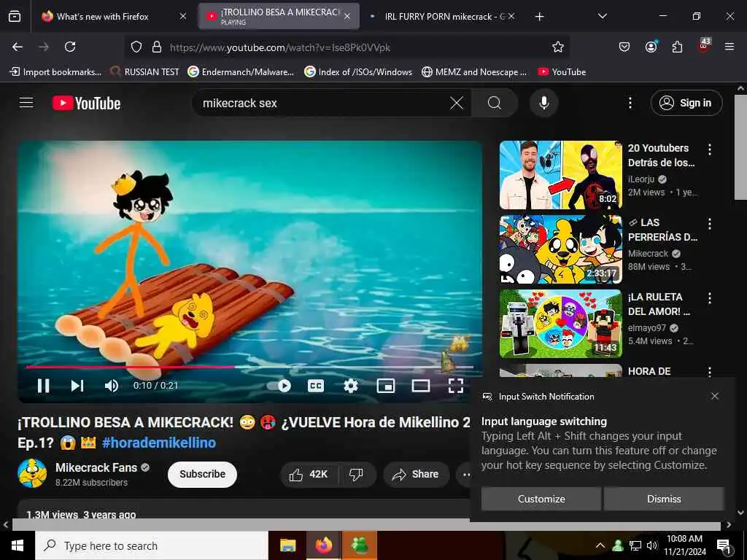
Task: Skip to the next video
Action: [77, 385]
